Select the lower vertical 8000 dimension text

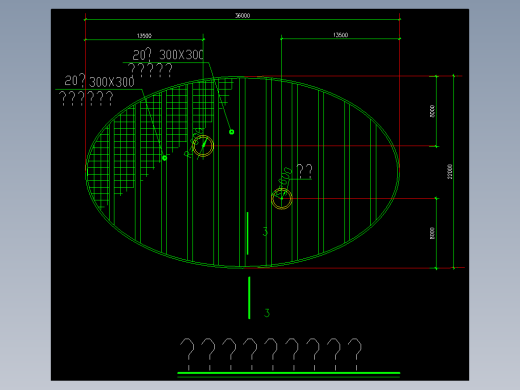click(x=432, y=233)
